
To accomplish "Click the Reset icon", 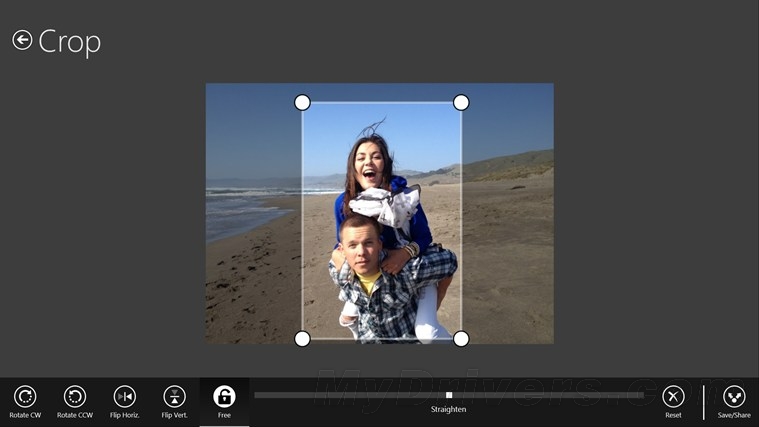I will (673, 396).
